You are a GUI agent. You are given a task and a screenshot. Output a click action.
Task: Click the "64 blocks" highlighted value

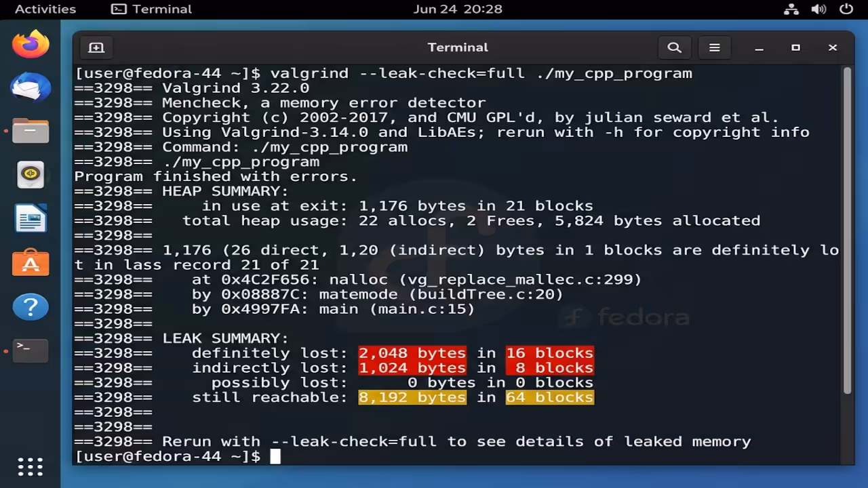549,397
